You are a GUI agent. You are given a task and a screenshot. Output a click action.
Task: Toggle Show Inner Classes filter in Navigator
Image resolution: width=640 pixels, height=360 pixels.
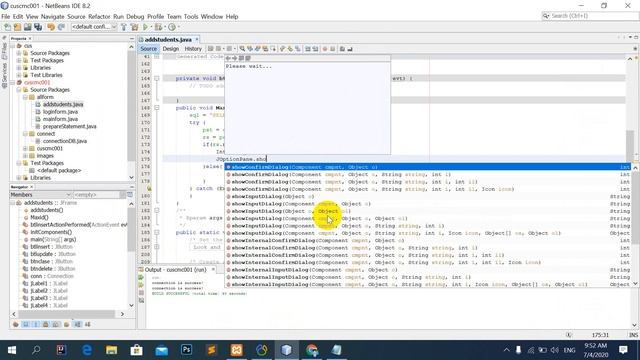[56, 324]
